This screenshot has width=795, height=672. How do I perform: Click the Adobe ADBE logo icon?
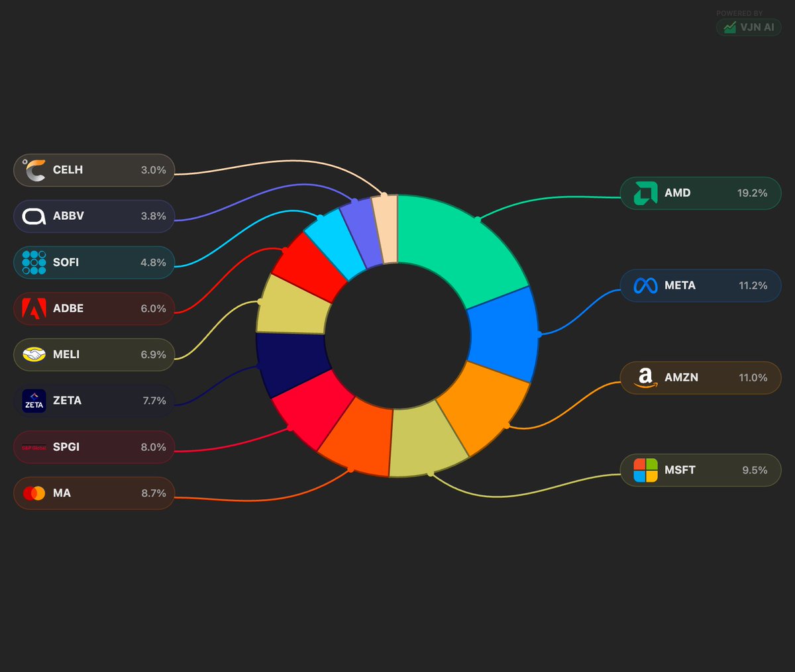coord(34,309)
